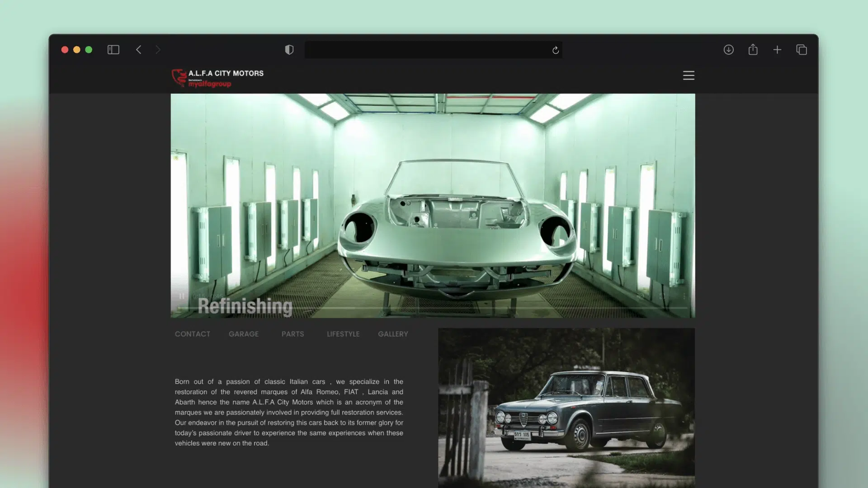The image size is (868, 488).
Task: Show the tab overview grid
Action: (802, 50)
